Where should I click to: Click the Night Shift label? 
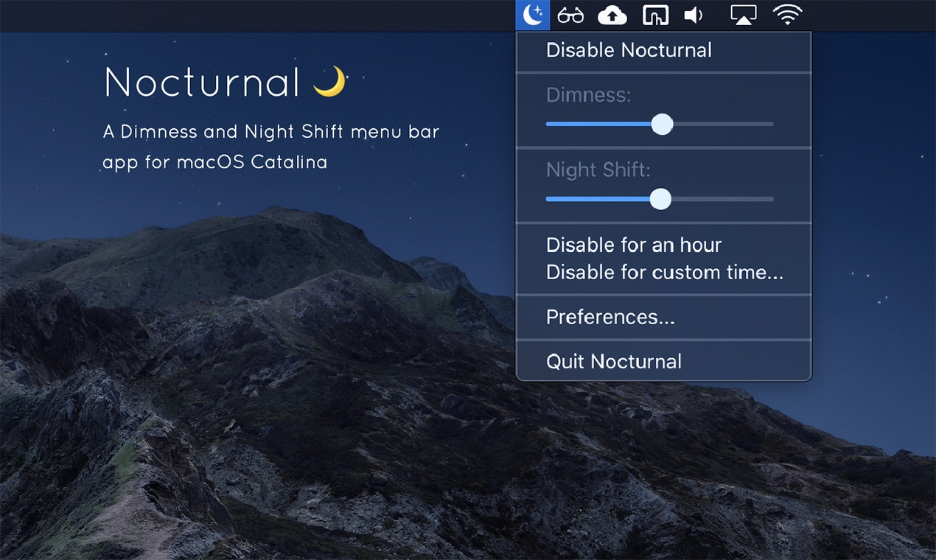click(x=597, y=169)
